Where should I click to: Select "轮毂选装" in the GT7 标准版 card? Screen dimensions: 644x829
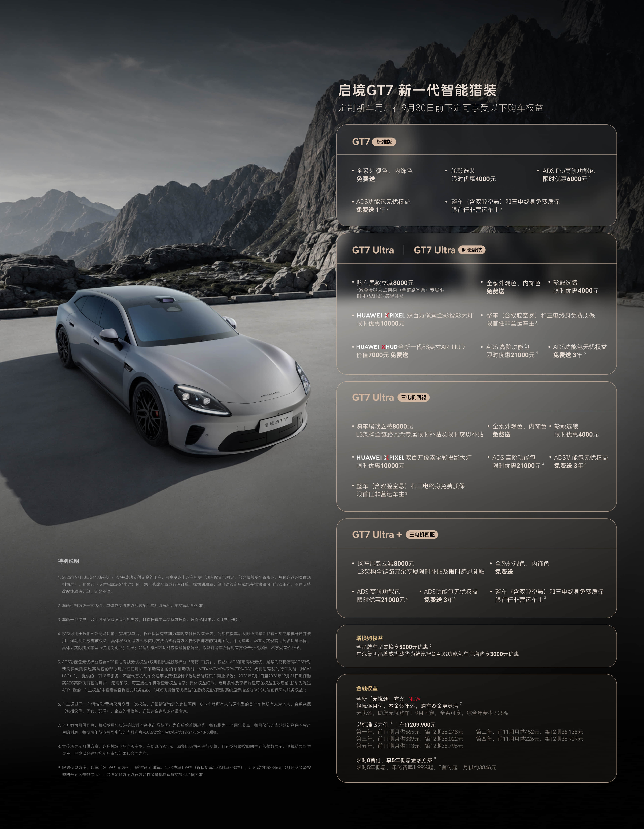tap(463, 171)
